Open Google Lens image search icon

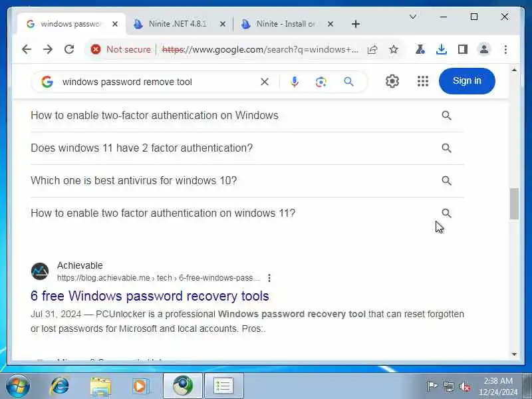point(321,82)
